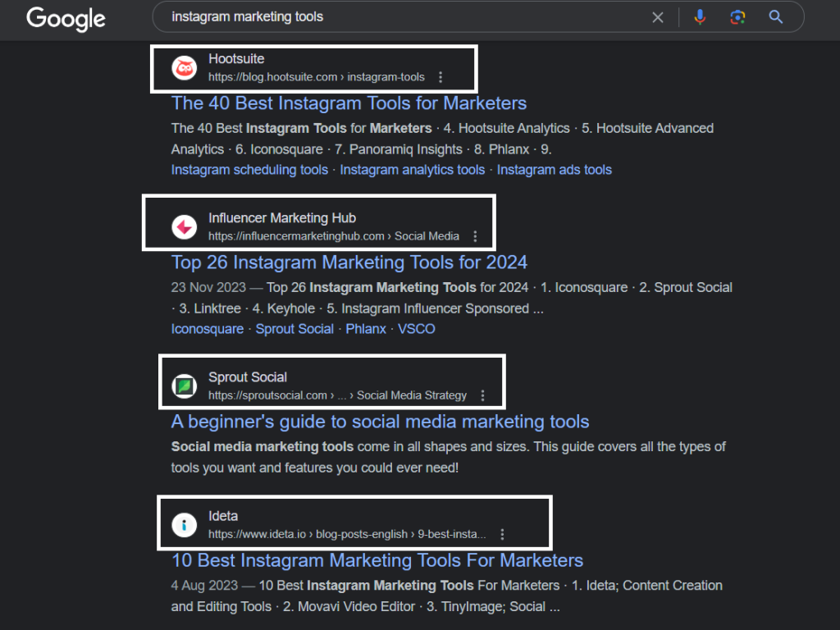Click the sproutsocial.com URL breadcrumb
Screen dimensions: 840x630
pos(337,395)
